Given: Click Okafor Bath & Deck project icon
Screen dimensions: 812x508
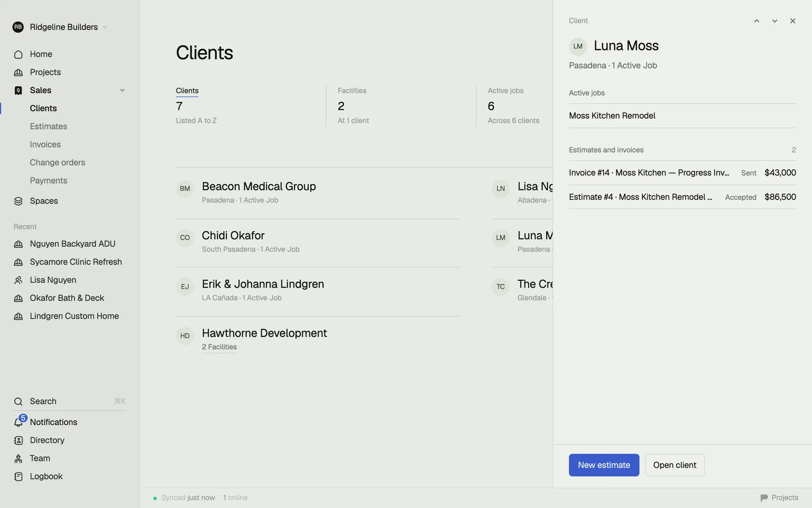Looking at the screenshot, I should point(18,298).
